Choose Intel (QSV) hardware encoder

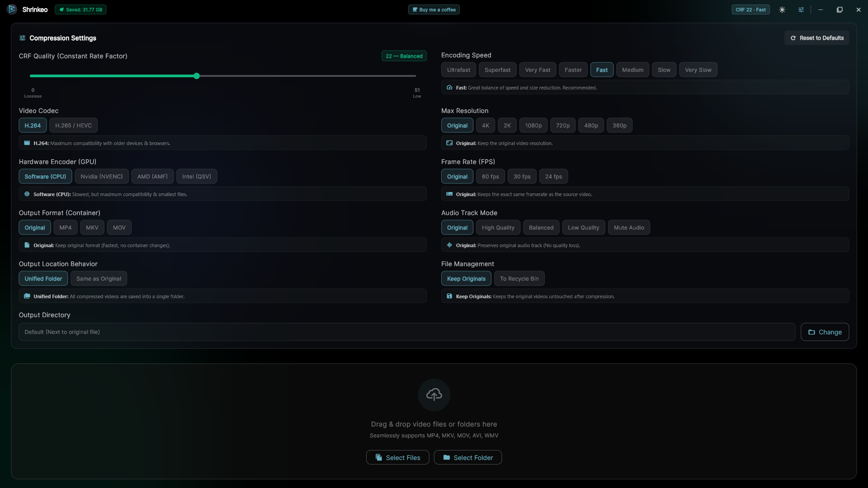pos(197,176)
